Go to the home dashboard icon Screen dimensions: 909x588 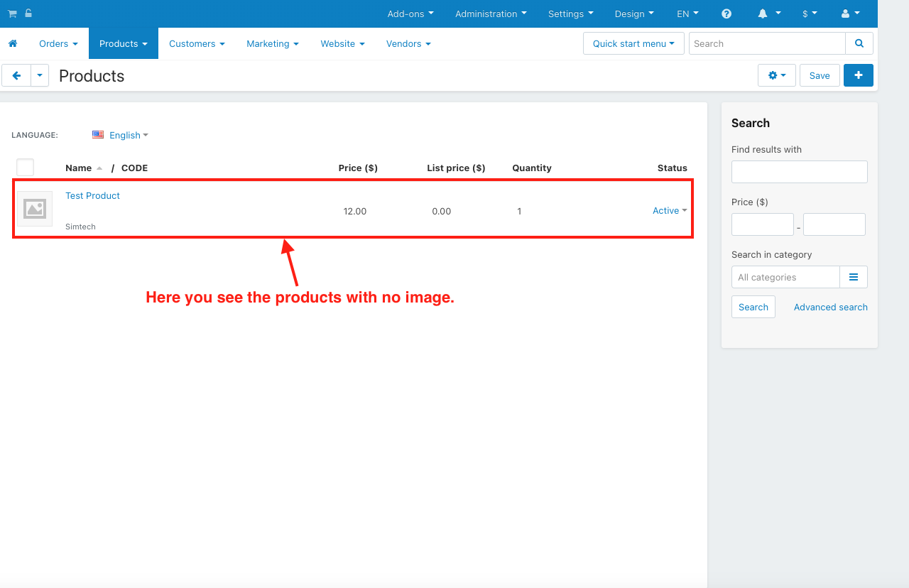(x=13, y=43)
